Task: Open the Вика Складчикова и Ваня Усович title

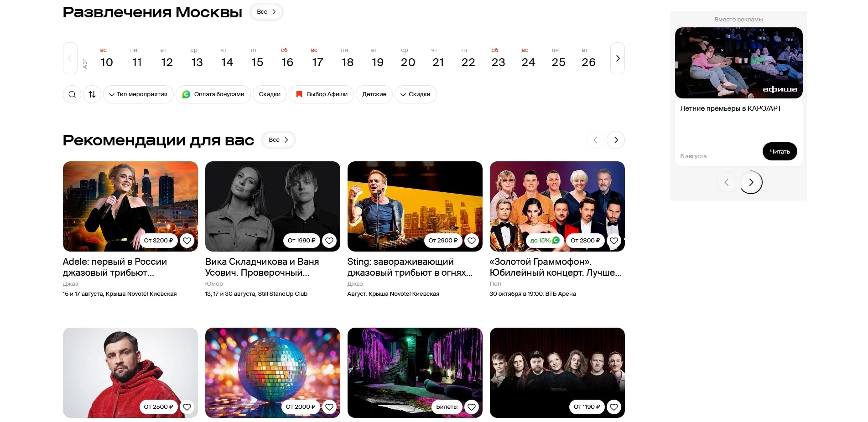Action: [x=262, y=267]
